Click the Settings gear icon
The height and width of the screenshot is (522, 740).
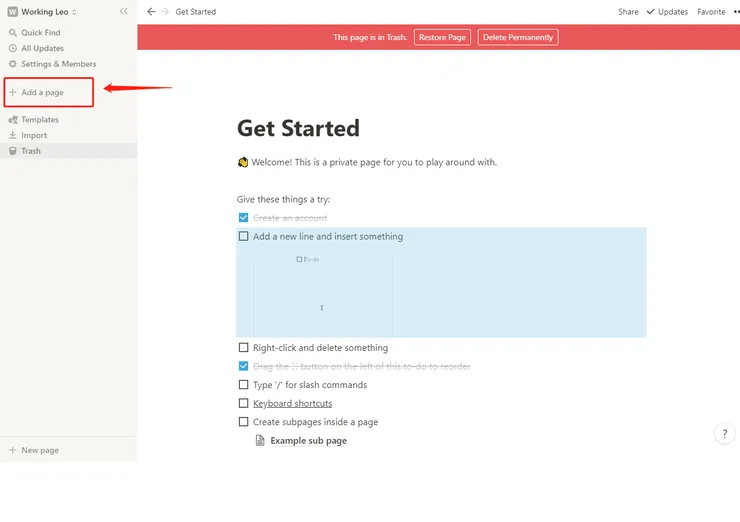click(x=13, y=64)
